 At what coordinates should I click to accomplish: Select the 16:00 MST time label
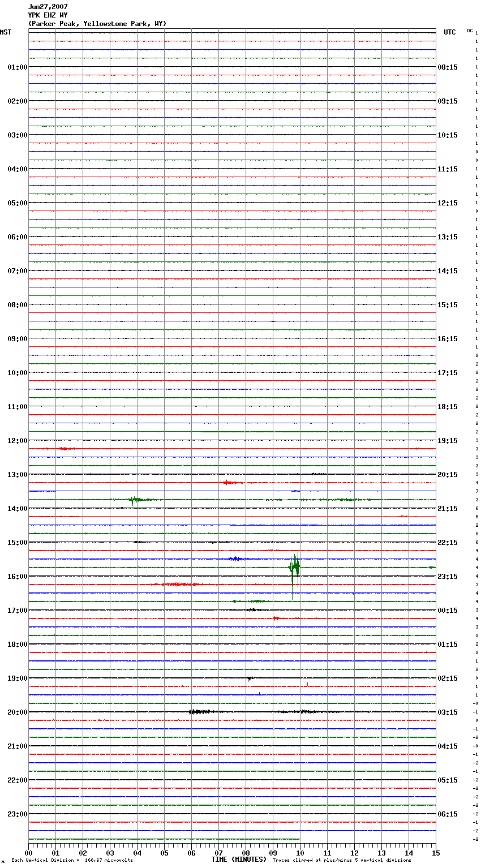coord(17,577)
